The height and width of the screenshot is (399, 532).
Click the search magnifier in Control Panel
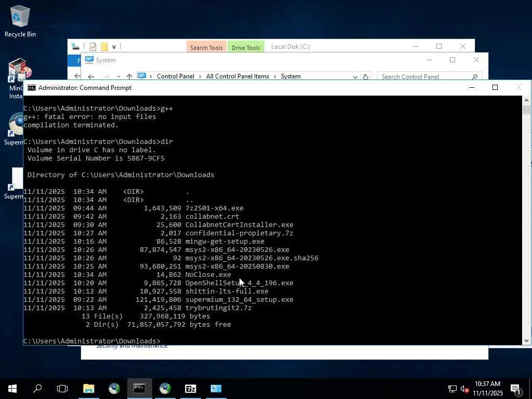point(475,77)
